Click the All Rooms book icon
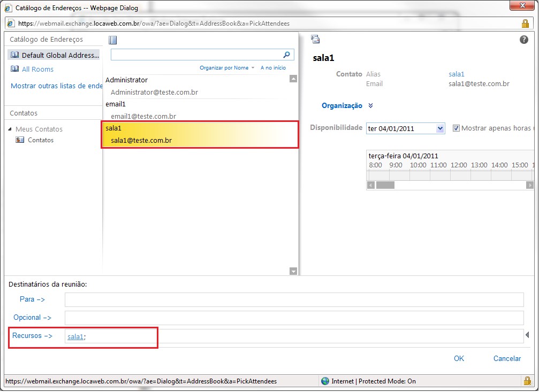539x392 pixels. [x=14, y=69]
